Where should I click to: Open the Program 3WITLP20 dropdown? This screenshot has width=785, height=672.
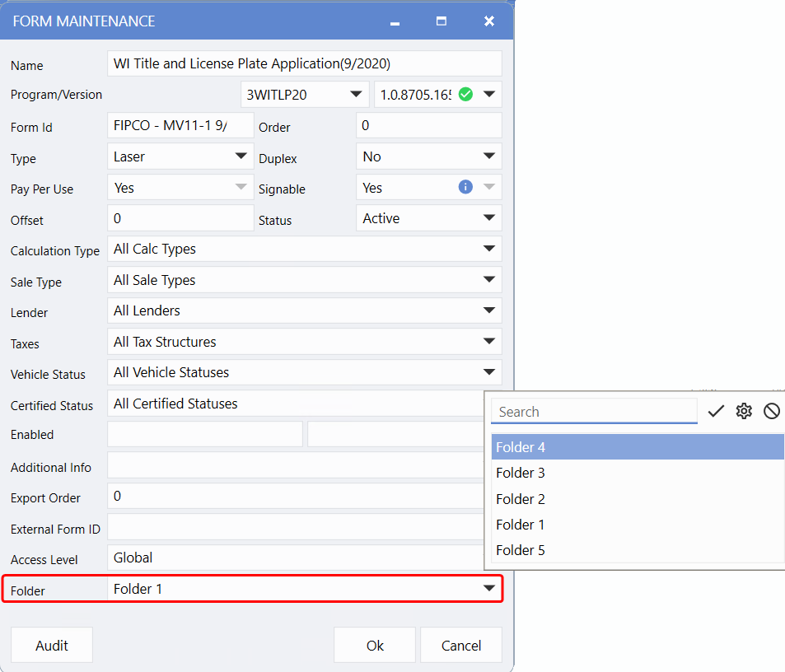[x=357, y=94]
